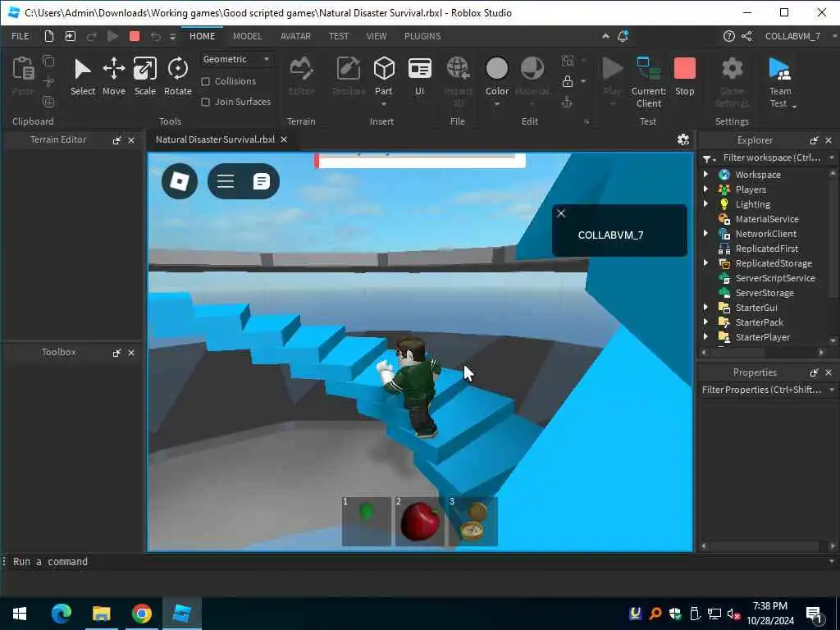The height and width of the screenshot is (630, 840).
Task: Expand the Lighting tree node
Action: point(705,203)
